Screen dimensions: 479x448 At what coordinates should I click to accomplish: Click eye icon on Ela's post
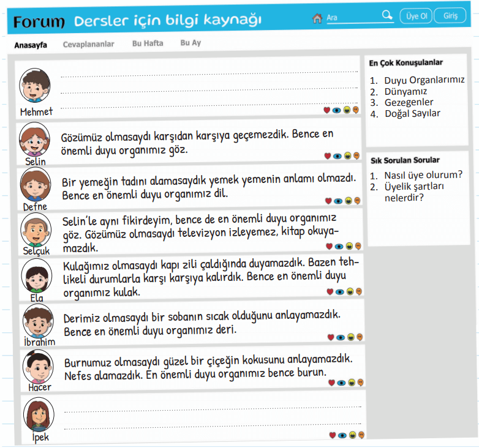(x=340, y=292)
